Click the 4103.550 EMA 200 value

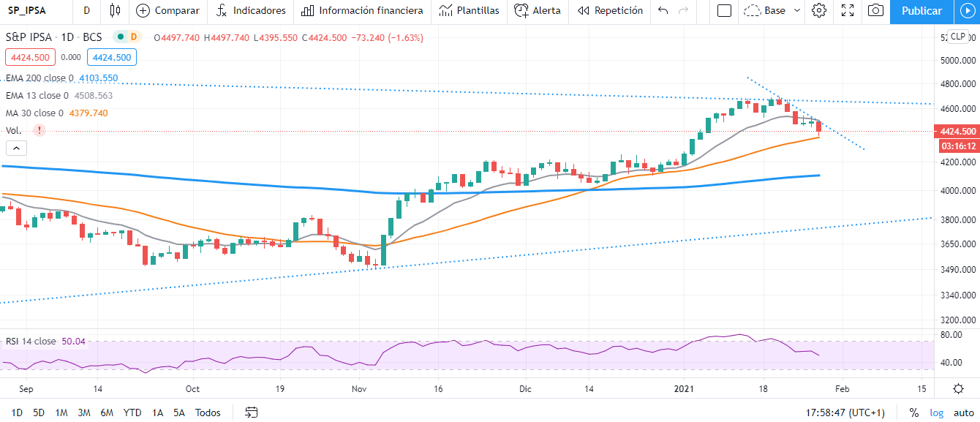(97, 78)
